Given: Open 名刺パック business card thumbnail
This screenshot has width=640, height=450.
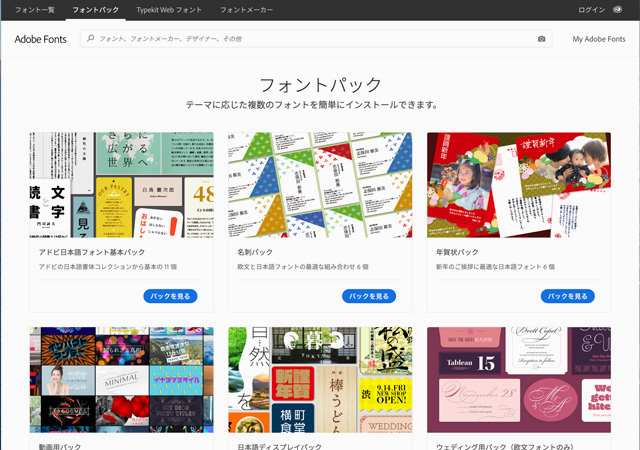Looking at the screenshot, I should coord(320,185).
